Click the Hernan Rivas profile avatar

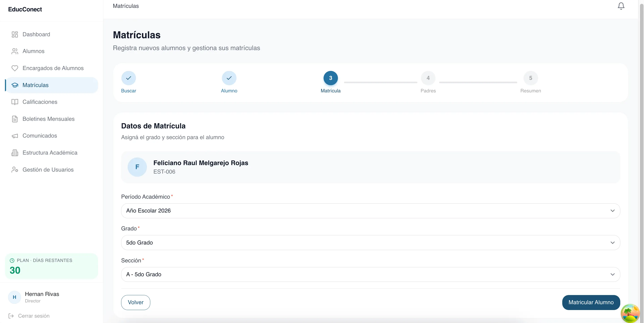[x=15, y=297]
